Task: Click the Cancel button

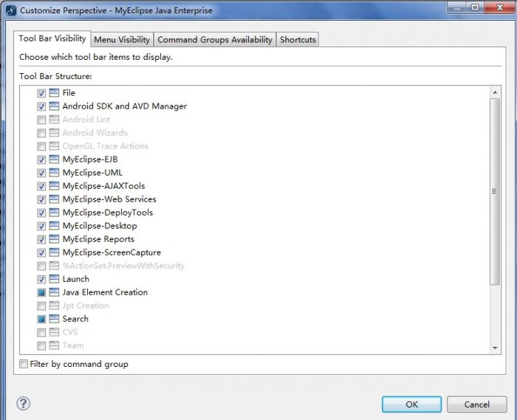Action: [476, 404]
